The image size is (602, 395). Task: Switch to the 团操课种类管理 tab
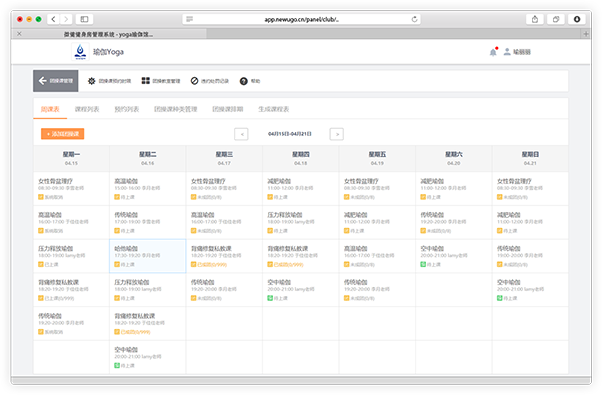pos(175,109)
